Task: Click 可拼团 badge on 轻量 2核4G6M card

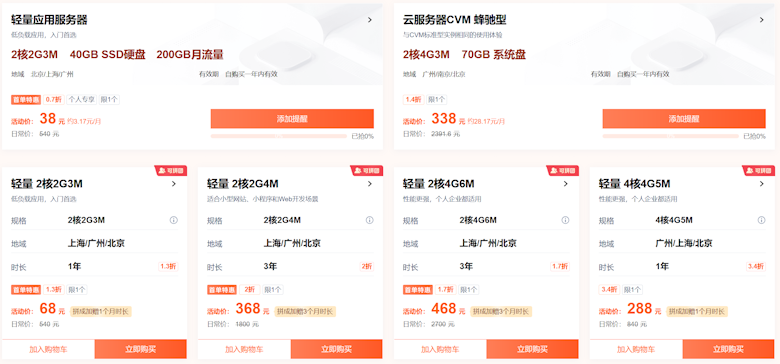Action: [x=563, y=171]
